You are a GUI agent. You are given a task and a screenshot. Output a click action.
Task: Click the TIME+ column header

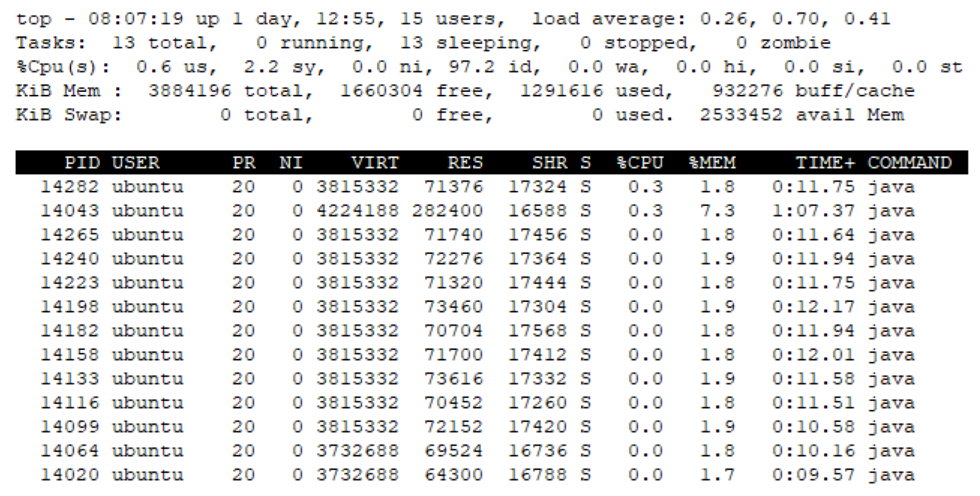pyautogui.click(x=825, y=163)
